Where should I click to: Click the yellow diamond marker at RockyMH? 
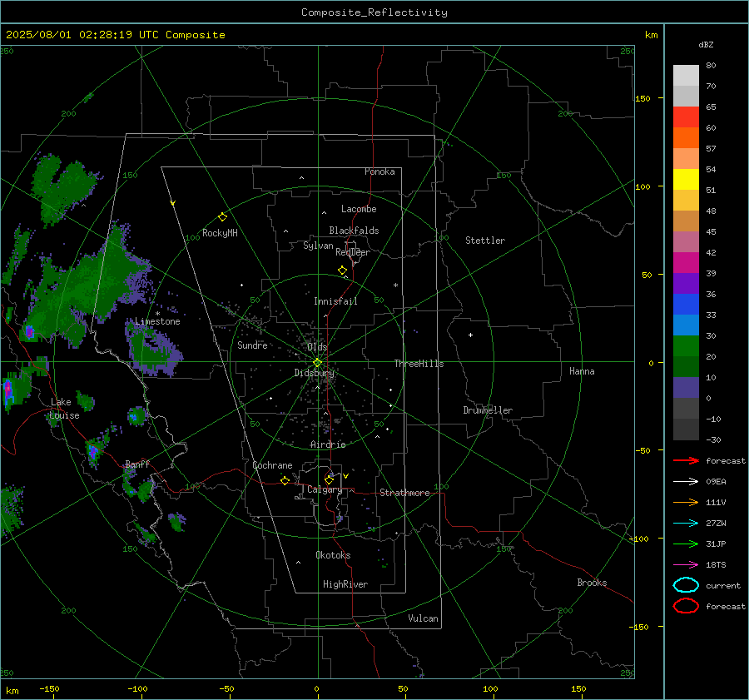coord(222,217)
